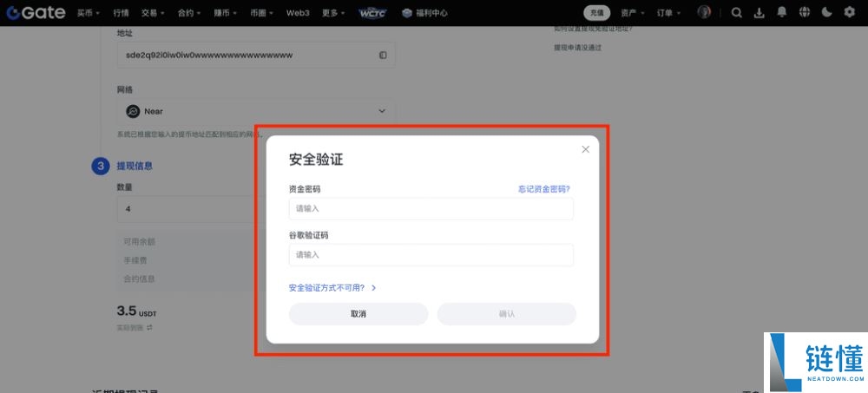868x393 pixels.
Task: Open the 买币 menu
Action: coord(89,13)
